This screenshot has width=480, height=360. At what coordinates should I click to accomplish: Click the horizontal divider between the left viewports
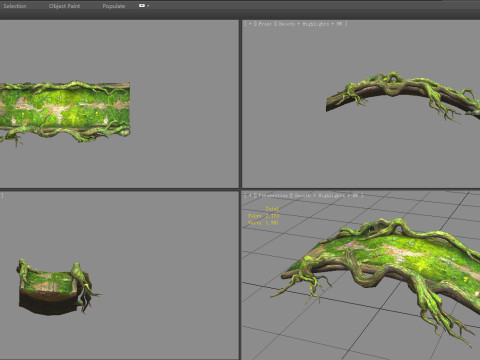click(x=119, y=190)
